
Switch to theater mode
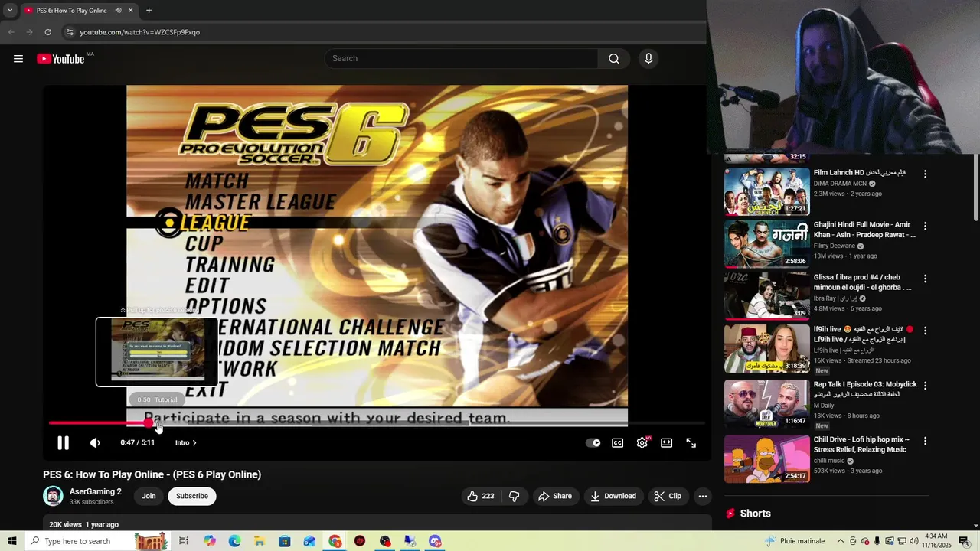tap(667, 443)
